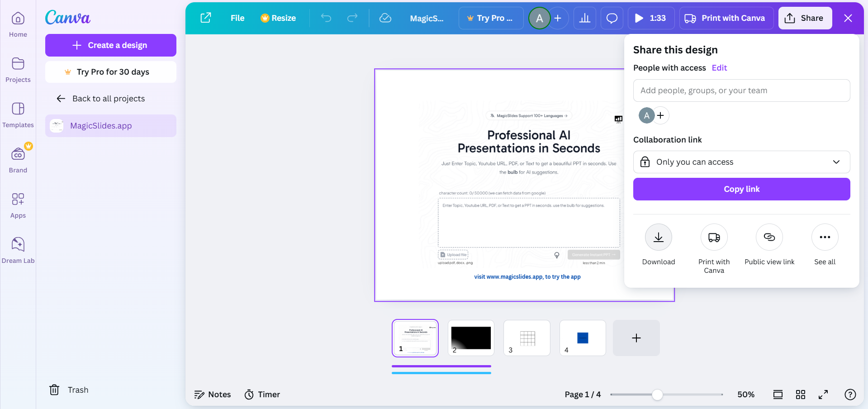Click the Download icon in share panel
The width and height of the screenshot is (868, 409).
click(x=659, y=237)
